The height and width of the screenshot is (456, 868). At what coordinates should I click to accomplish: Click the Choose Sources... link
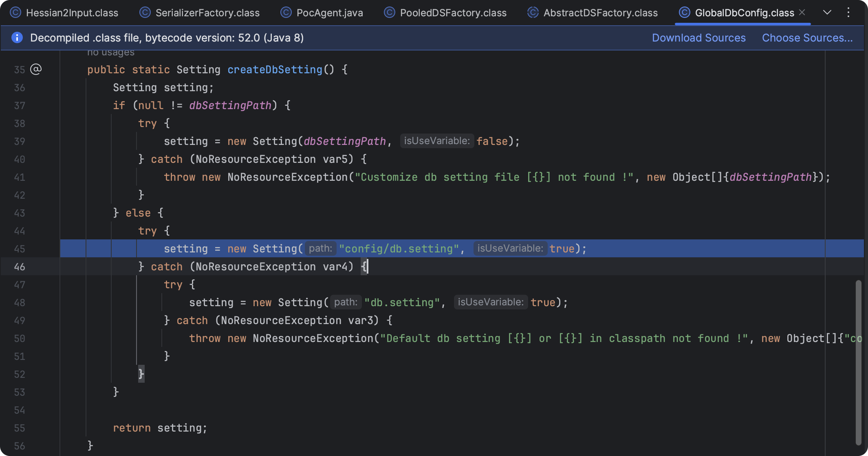pyautogui.click(x=807, y=38)
